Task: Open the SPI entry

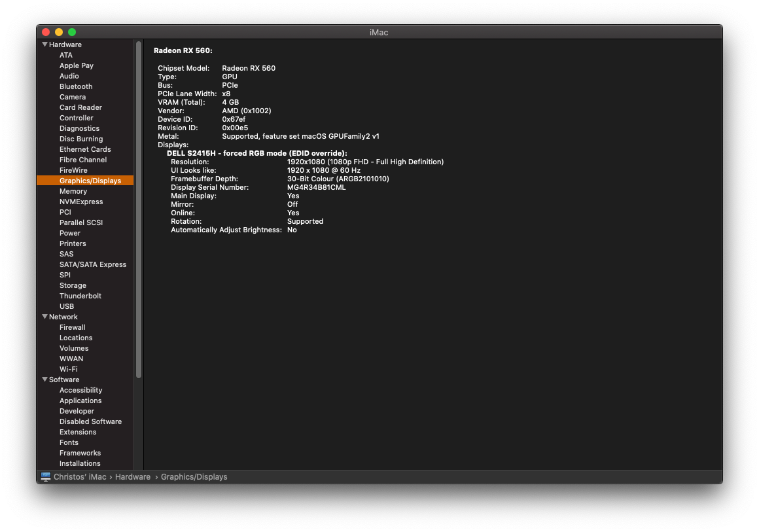Action: (x=65, y=275)
